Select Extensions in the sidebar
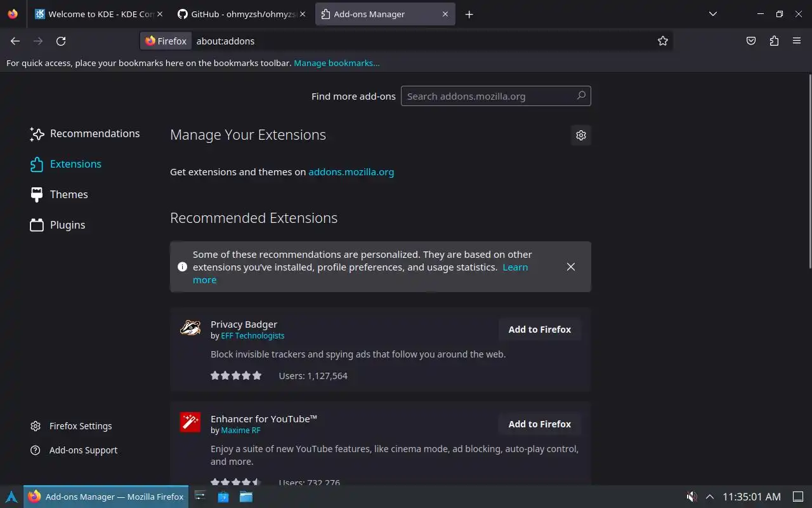Viewport: 812px width, 508px height. (x=66, y=164)
